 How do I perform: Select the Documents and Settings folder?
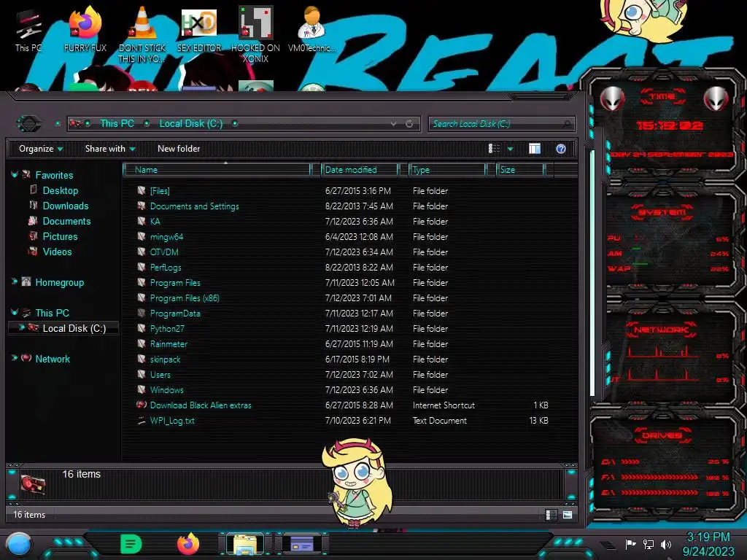194,206
